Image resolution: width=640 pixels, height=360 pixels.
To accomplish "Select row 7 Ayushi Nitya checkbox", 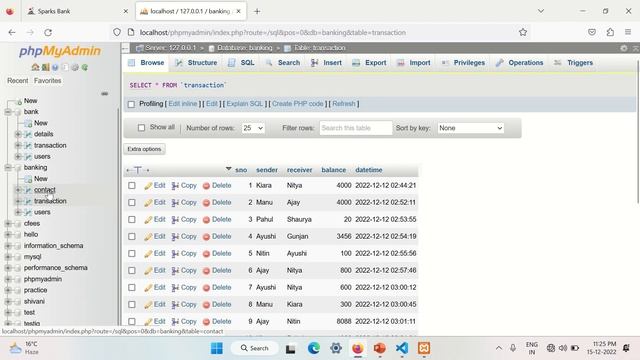I will click(132, 288).
